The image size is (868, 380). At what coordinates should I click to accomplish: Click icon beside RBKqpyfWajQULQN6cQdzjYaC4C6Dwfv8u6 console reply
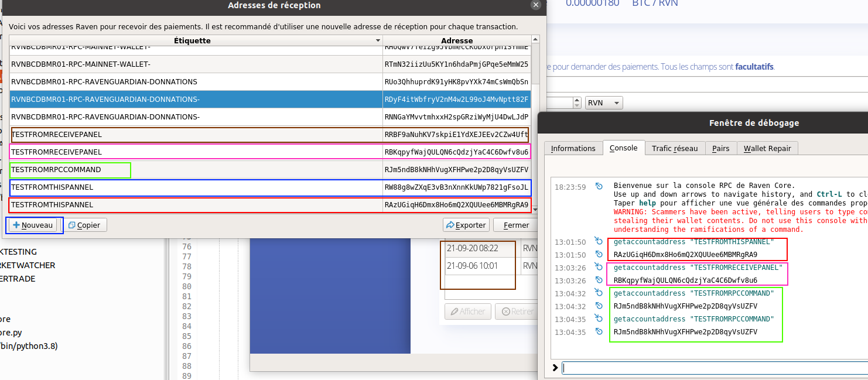click(x=599, y=280)
